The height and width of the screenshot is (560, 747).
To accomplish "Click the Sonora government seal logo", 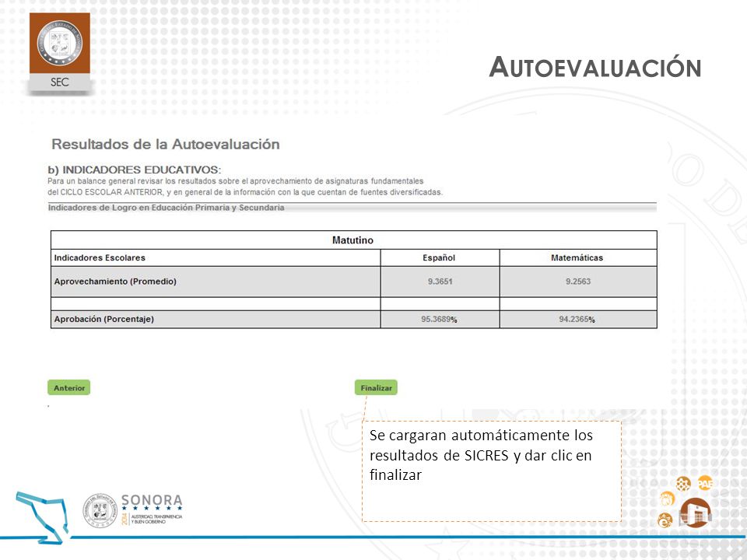I will point(100,510).
